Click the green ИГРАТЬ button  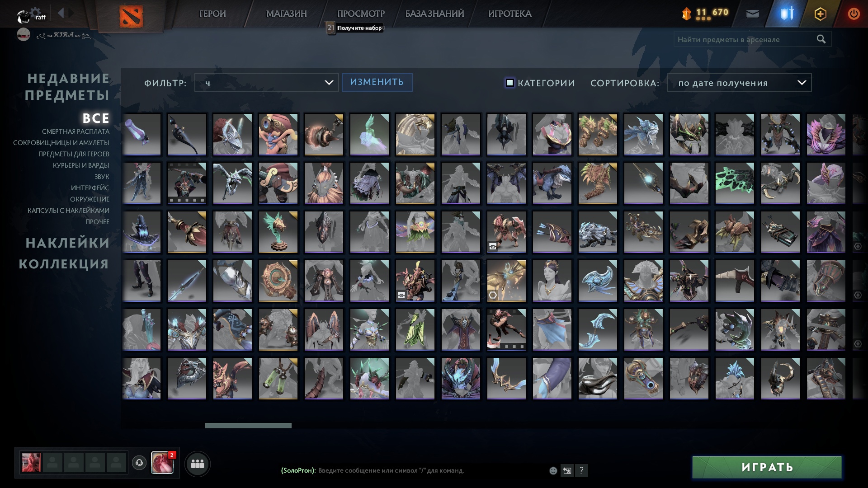(767, 467)
